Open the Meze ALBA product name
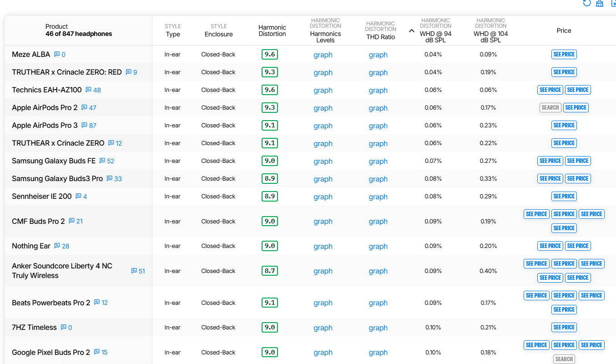616x364 pixels. (31, 55)
